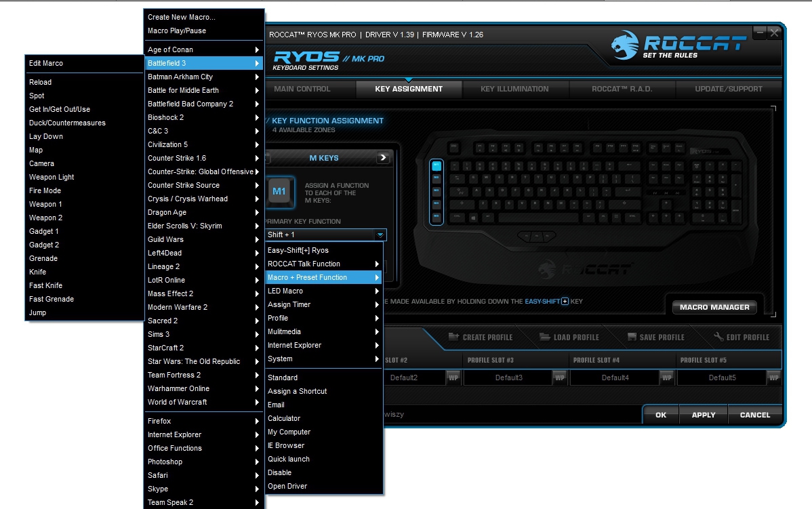Select Easy-Shift[+] Ryos option
Screen dimensions: 812x509
[x=324, y=250]
